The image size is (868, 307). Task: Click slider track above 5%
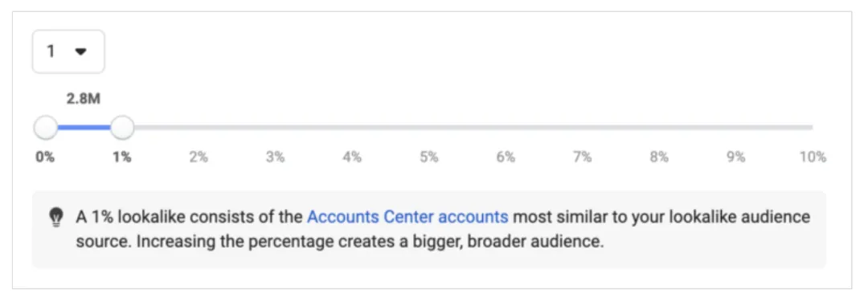(429, 127)
